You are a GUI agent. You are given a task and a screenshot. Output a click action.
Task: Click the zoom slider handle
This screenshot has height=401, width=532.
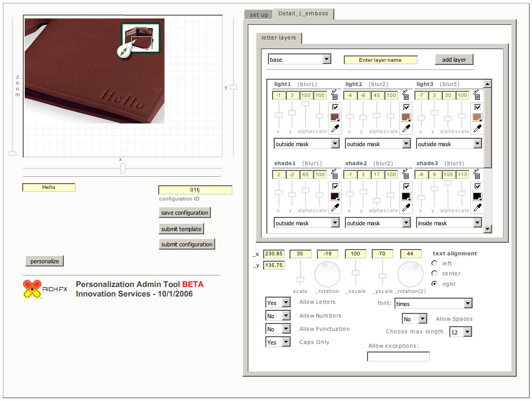click(x=13, y=154)
